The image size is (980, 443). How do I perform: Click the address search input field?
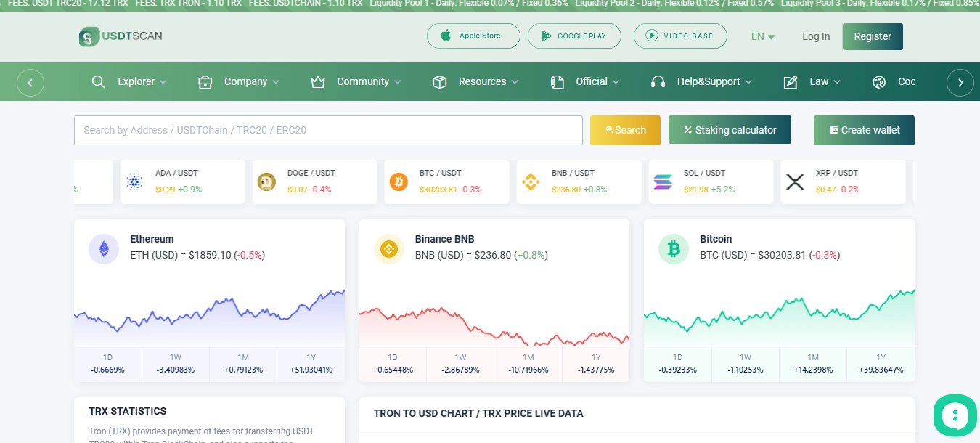coord(328,130)
